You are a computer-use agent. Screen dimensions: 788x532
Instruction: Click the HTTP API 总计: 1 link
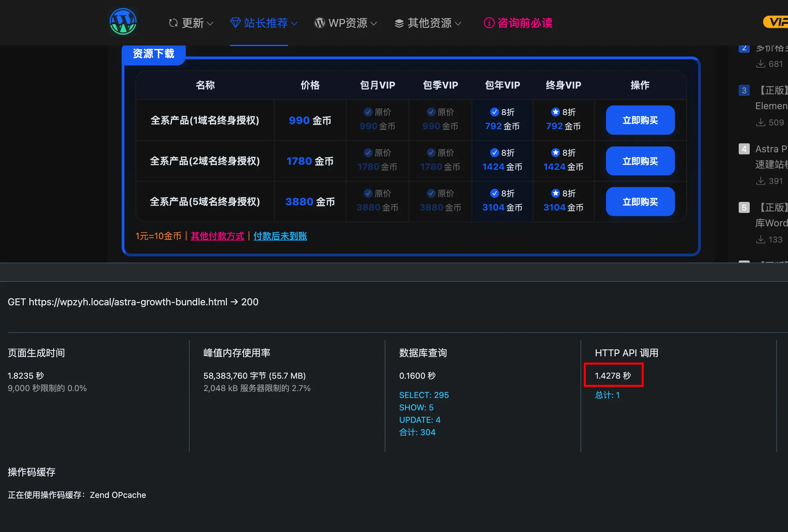click(607, 395)
